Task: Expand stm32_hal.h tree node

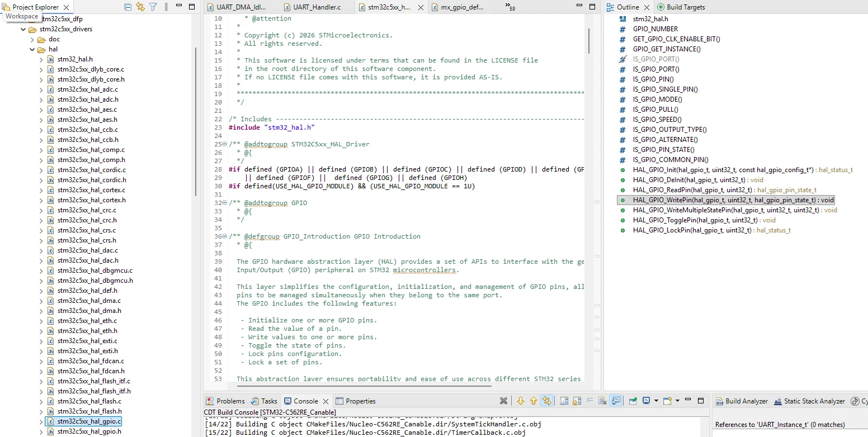Action: 41,59
